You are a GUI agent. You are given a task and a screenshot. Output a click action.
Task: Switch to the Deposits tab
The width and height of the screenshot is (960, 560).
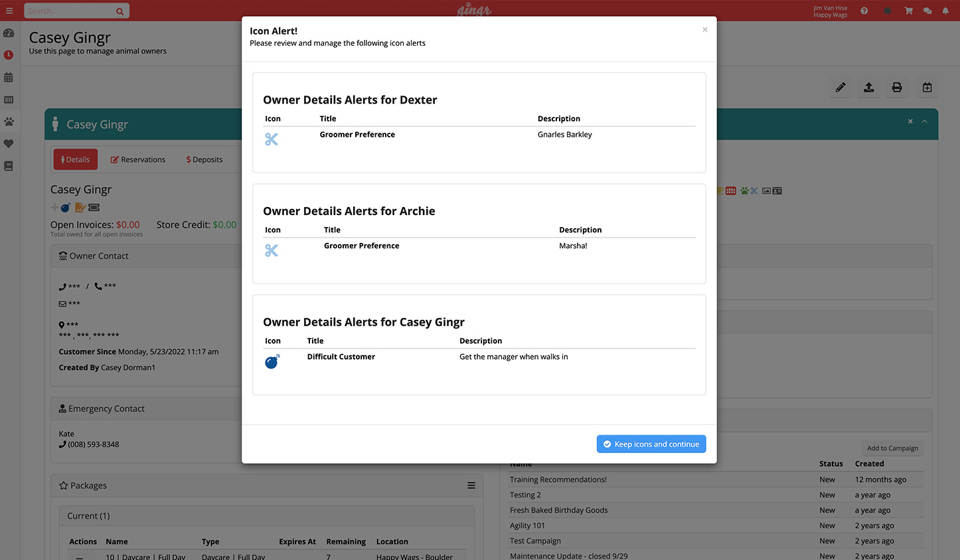[204, 160]
